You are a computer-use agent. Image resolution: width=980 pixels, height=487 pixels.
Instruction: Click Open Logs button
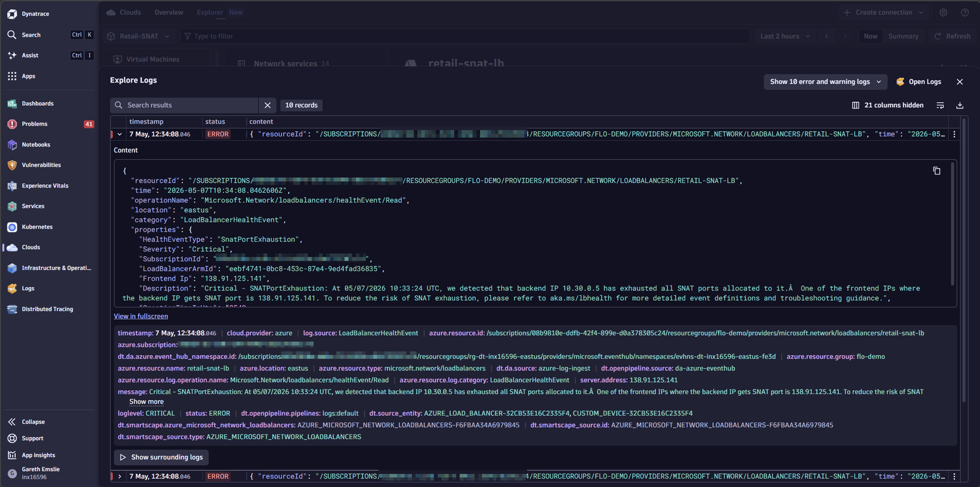918,82
